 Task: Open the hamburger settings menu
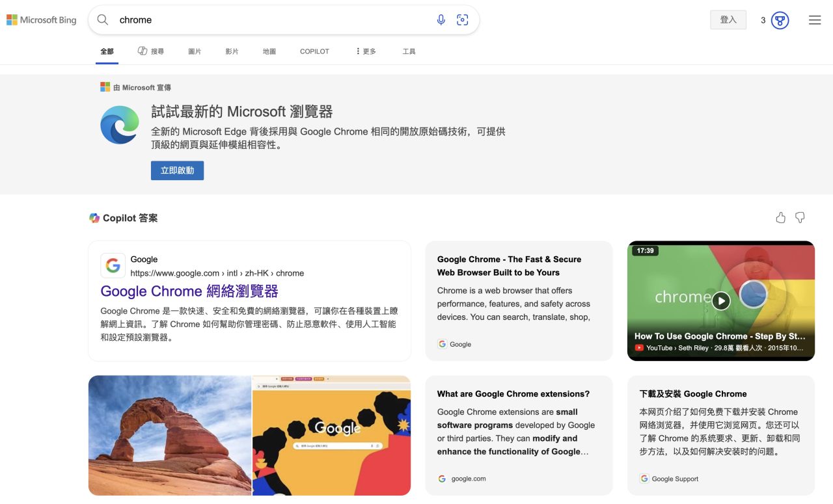815,20
